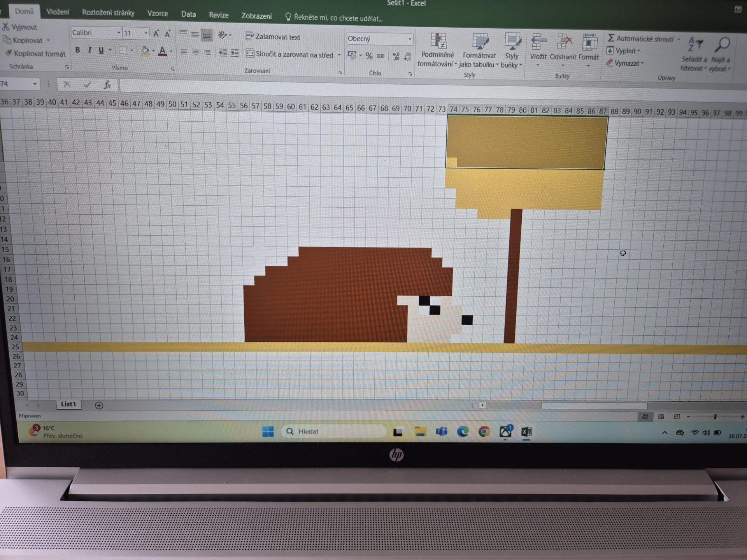Open Styly buňky gallery

512,51
